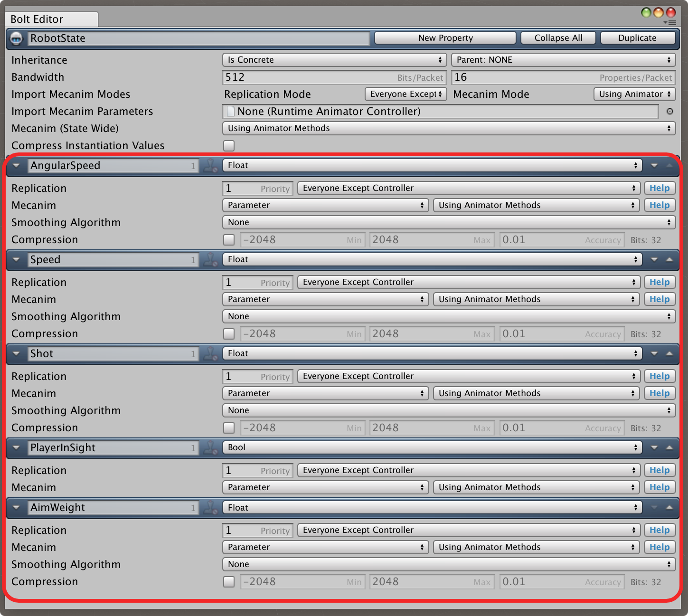Viewport: 688px width, 616px height.
Task: Click the Shot property name field
Action: [x=113, y=354]
